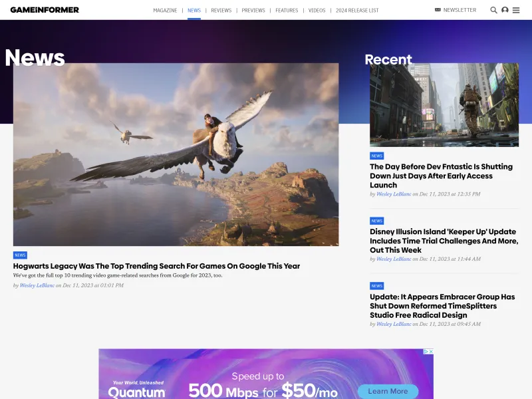The height and width of the screenshot is (399, 532).
Task: Click the user account icon
Action: point(505,10)
